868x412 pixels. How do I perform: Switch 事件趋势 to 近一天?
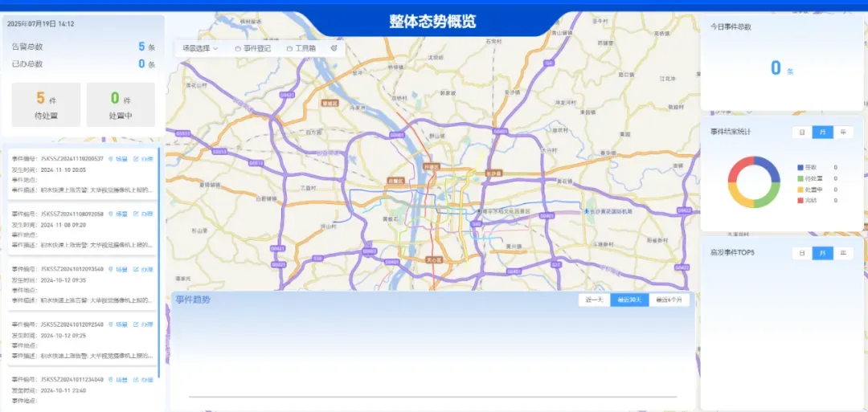(594, 300)
